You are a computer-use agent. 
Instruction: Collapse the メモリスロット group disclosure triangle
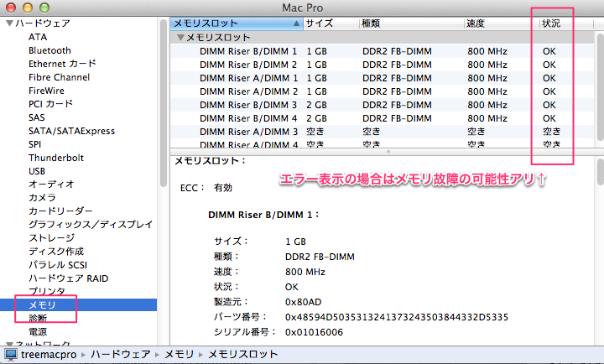coord(180,38)
